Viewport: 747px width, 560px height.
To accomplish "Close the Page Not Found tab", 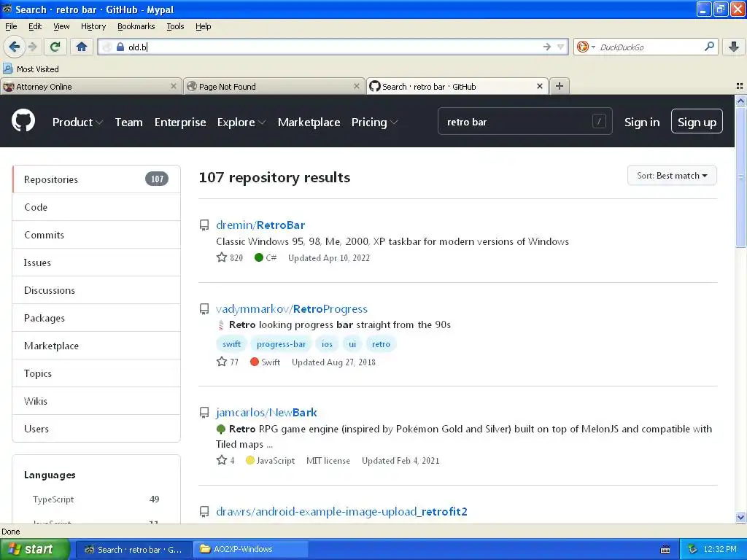I will tap(356, 86).
